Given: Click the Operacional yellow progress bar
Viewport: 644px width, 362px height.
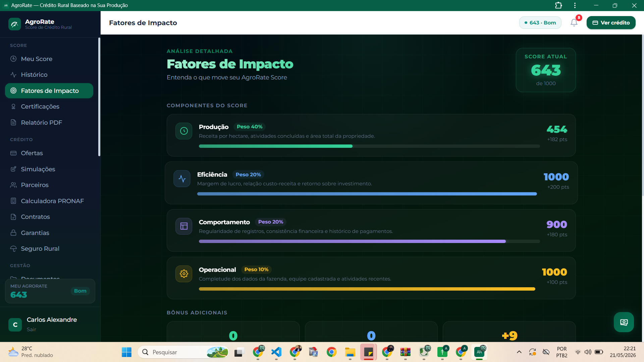Looking at the screenshot, I should [x=367, y=289].
